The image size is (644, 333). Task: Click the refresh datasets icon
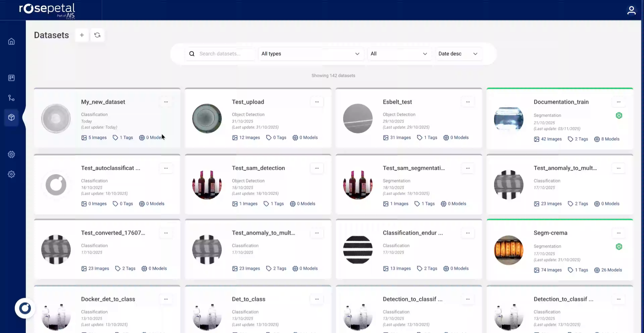(97, 35)
